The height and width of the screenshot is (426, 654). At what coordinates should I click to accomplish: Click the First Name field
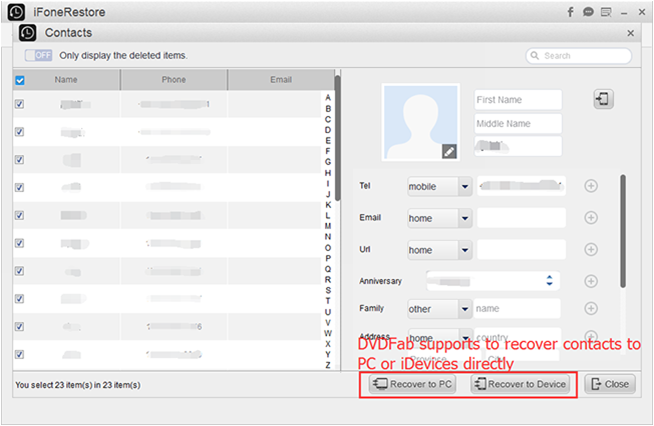point(518,100)
